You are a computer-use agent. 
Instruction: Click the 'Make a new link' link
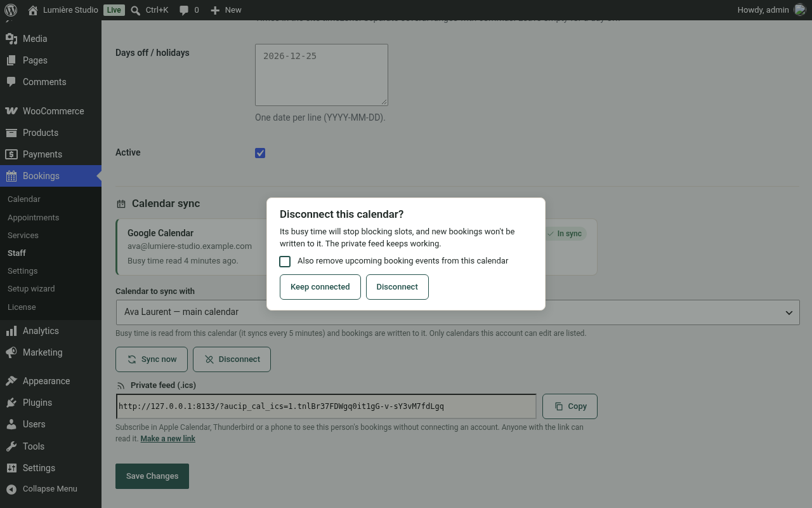[168, 439]
